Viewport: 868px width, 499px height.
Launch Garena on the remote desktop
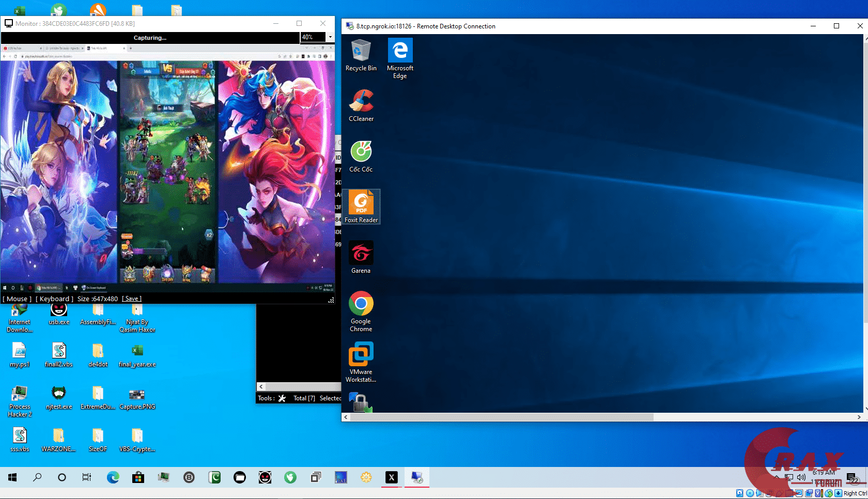361,257
